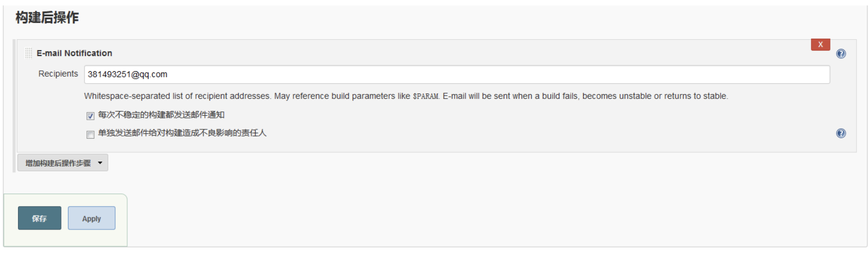
Task: Open the 增加构建后操作步骤 dropdown
Action: tap(63, 163)
